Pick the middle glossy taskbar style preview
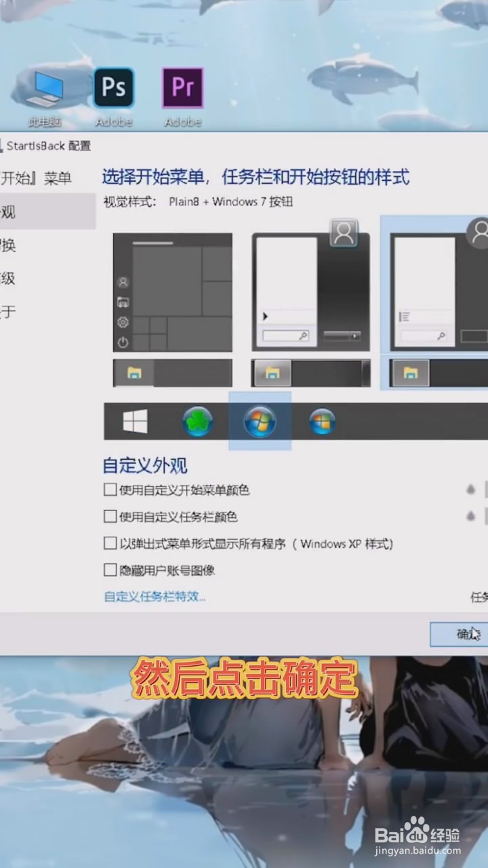The width and height of the screenshot is (488, 868). tap(311, 373)
